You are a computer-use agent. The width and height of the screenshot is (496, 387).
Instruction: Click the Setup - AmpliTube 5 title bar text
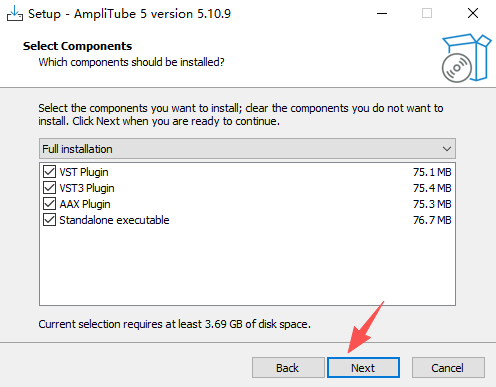[129, 14]
